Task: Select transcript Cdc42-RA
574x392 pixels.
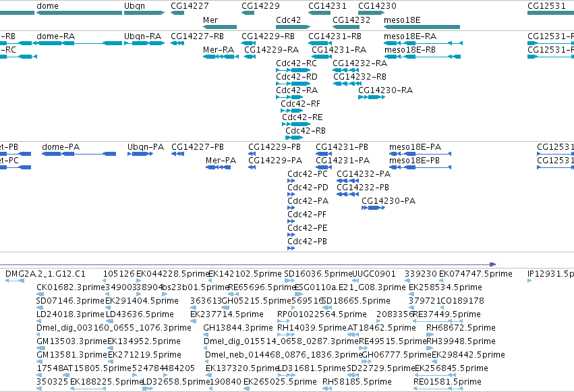Action: click(x=289, y=97)
